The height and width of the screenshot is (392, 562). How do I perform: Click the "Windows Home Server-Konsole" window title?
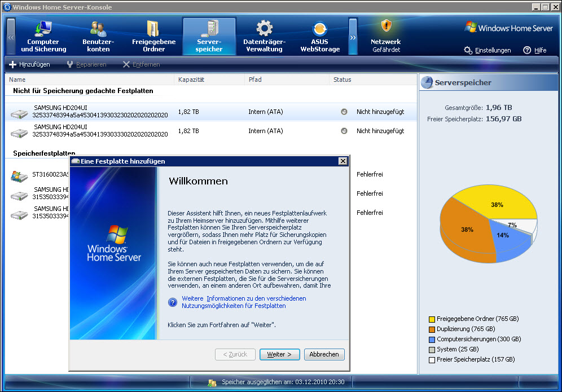click(x=63, y=7)
